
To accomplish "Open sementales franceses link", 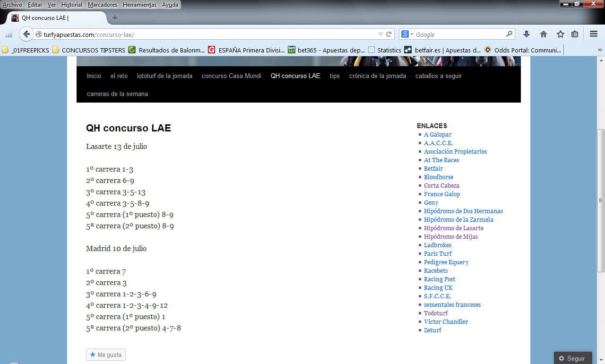I will click(x=452, y=305).
